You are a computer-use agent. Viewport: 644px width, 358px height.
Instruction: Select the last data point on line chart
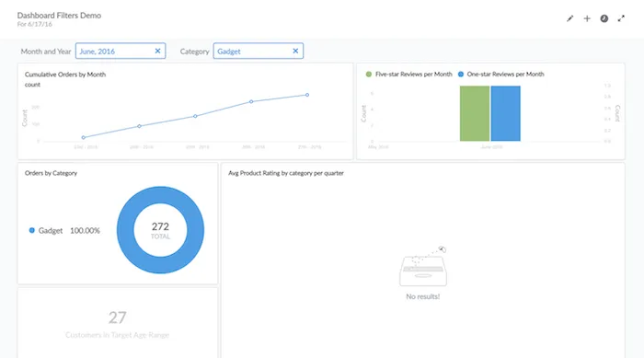click(307, 95)
